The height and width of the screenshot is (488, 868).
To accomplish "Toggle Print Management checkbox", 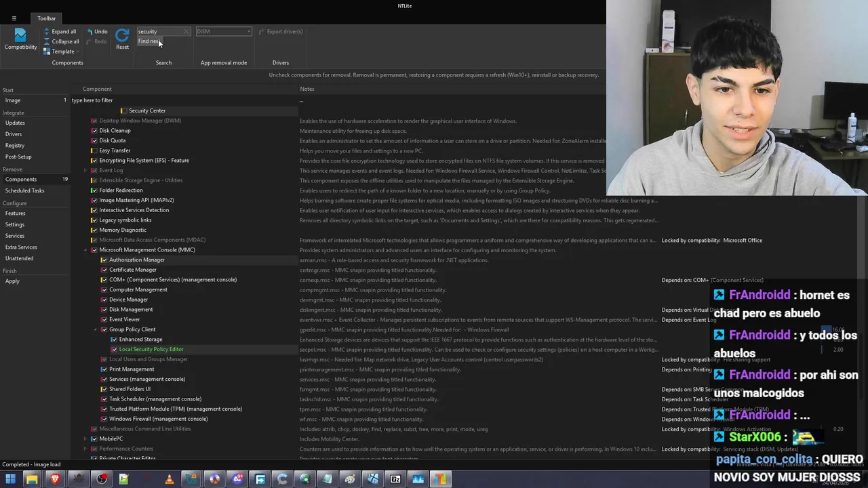I will [x=104, y=369].
